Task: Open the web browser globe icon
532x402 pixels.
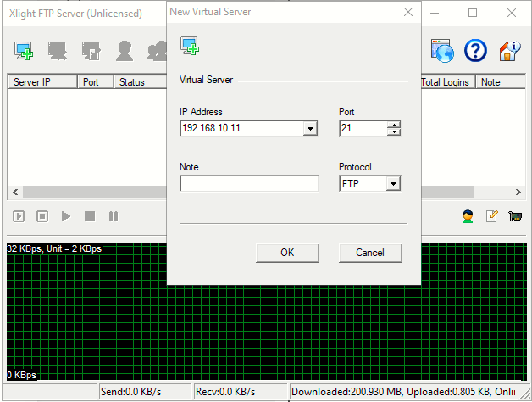Action: point(442,51)
